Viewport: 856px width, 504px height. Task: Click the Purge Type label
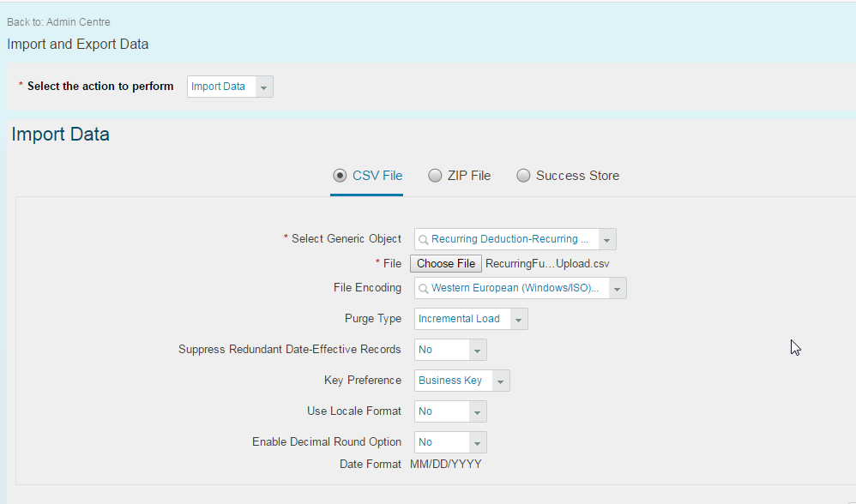pyautogui.click(x=373, y=319)
